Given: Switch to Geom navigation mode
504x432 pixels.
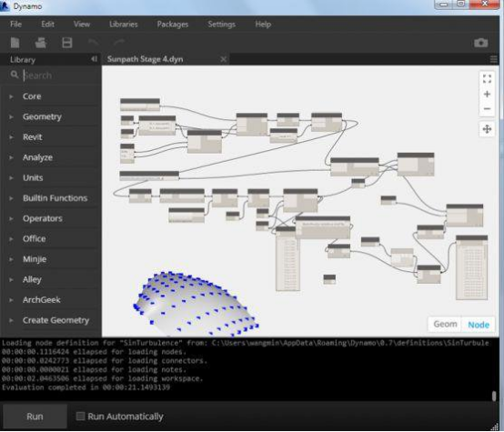Looking at the screenshot, I should click(445, 324).
